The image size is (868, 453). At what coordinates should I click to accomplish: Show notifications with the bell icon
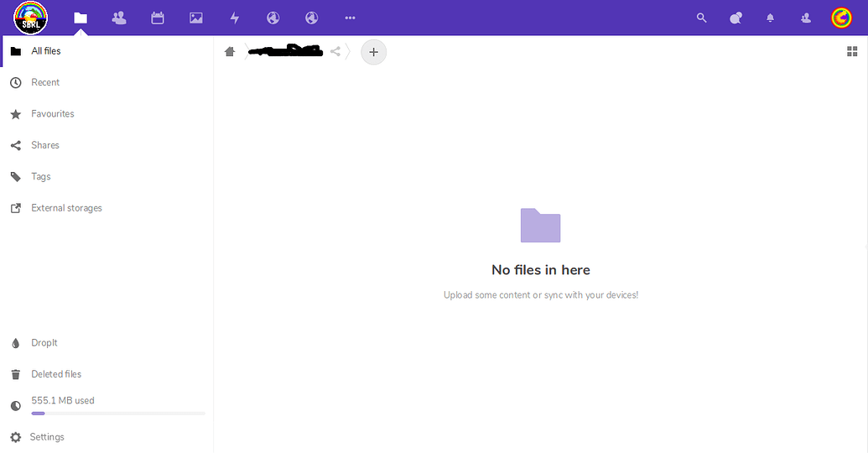coord(771,18)
